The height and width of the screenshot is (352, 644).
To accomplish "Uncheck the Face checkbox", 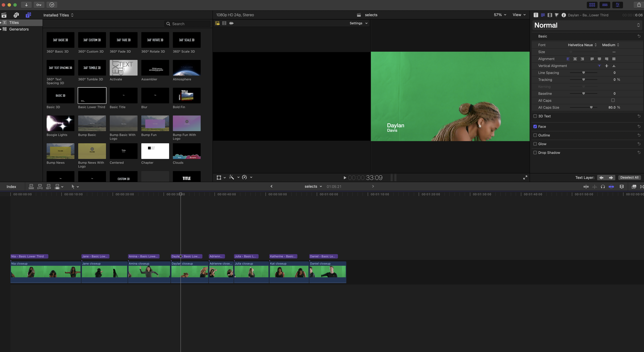I will 535,126.
